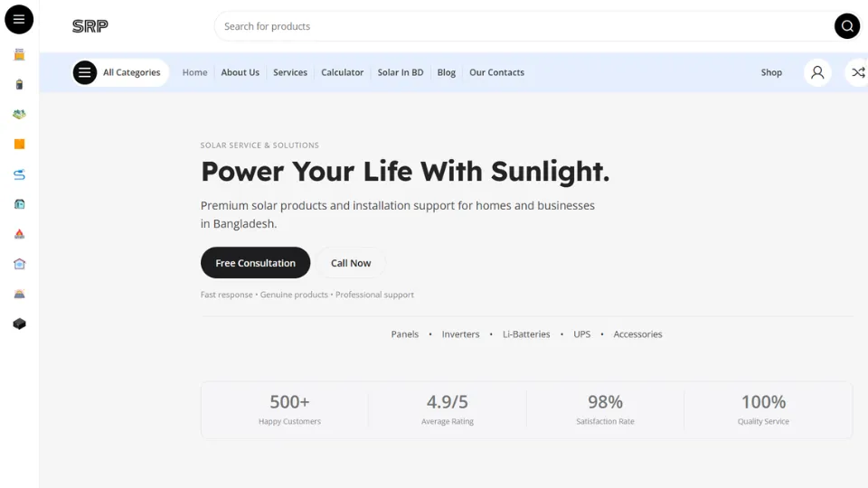Select the blue cable sidebar category icon
The height and width of the screenshot is (488, 868).
(19, 174)
